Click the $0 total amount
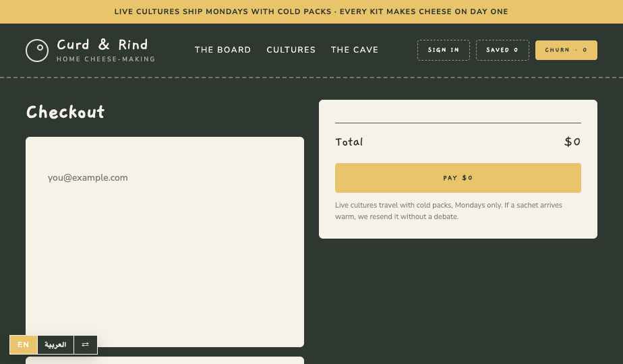This screenshot has width=623, height=364. [x=572, y=142]
